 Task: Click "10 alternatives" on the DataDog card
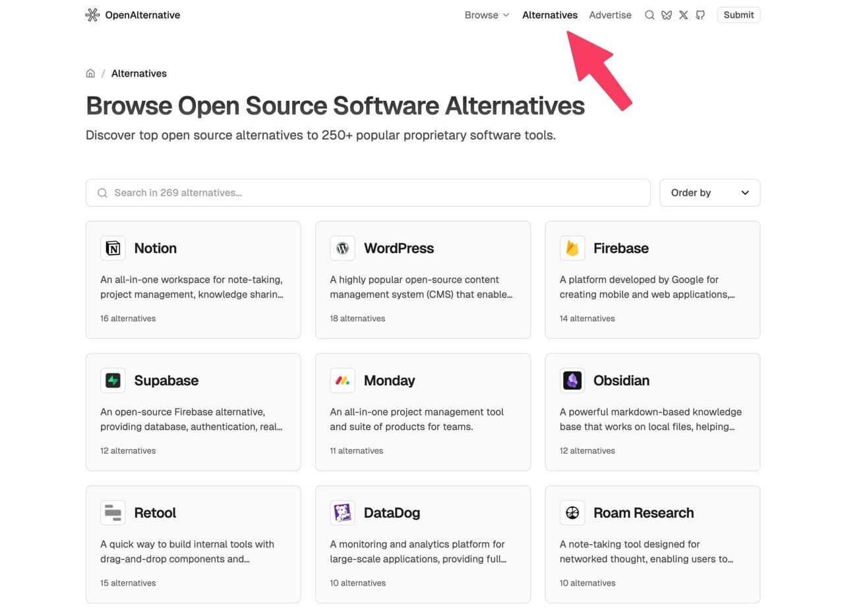[x=358, y=583]
